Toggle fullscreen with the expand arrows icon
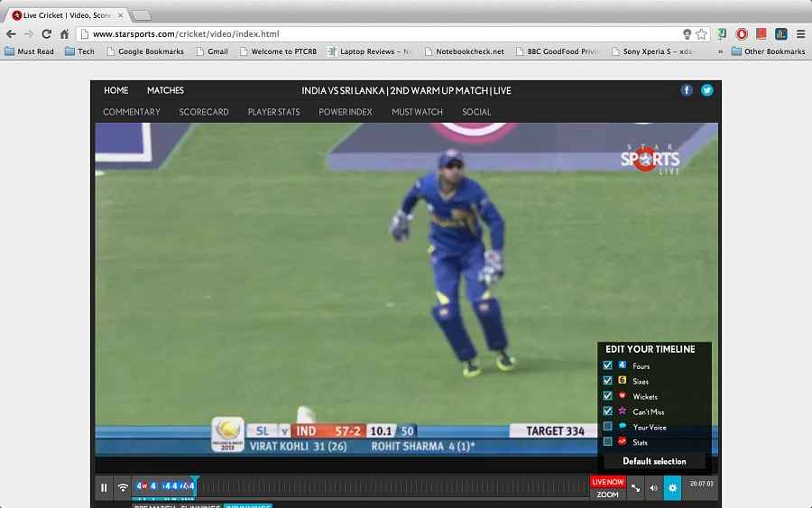Viewport: 812px width, 508px height. pos(635,488)
